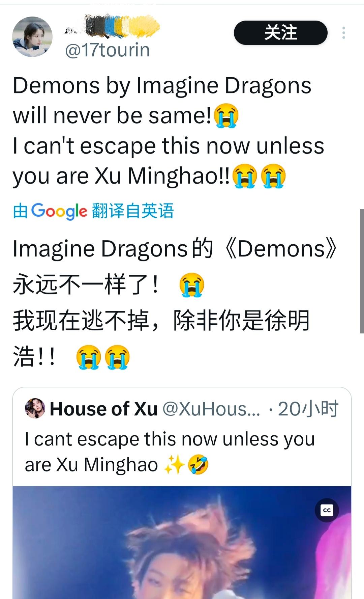Tap the 由 Google 翻译自英语 translation label
Screen dimensions: 364x599
93,211
